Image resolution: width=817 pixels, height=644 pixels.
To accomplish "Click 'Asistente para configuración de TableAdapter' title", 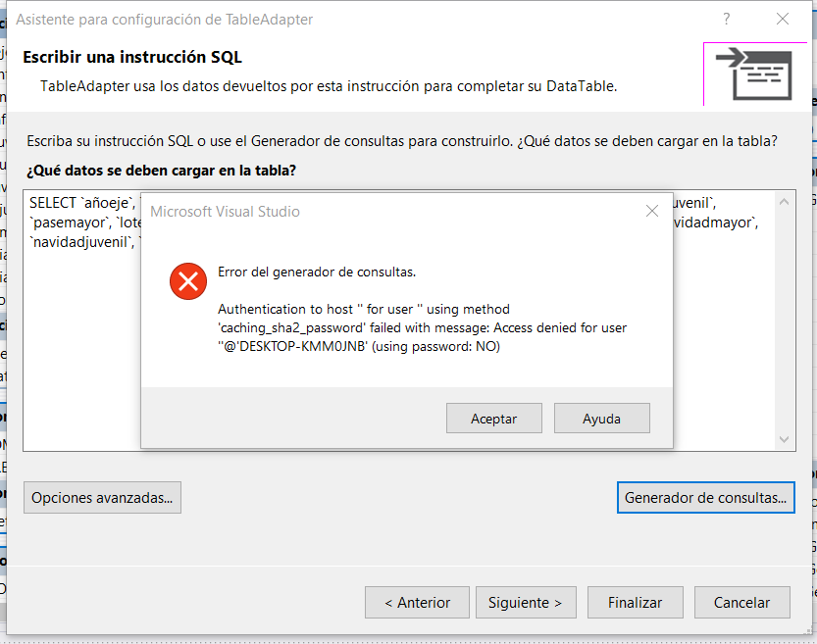I will coord(164,20).
